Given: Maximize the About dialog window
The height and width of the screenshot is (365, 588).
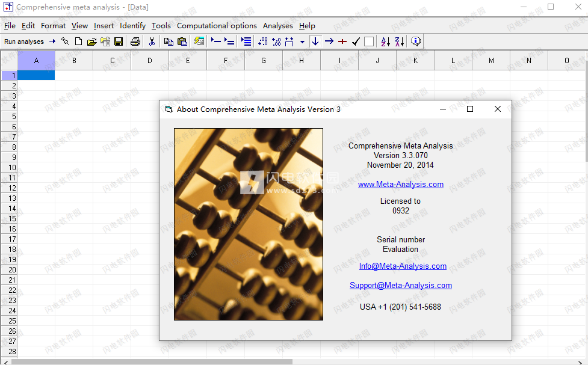Looking at the screenshot, I should pos(470,109).
